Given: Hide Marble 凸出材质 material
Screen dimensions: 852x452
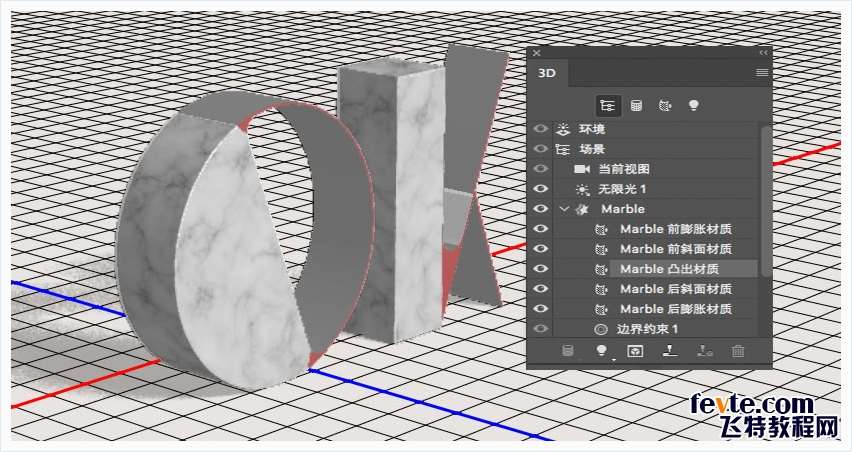Looking at the screenshot, I should (x=540, y=268).
